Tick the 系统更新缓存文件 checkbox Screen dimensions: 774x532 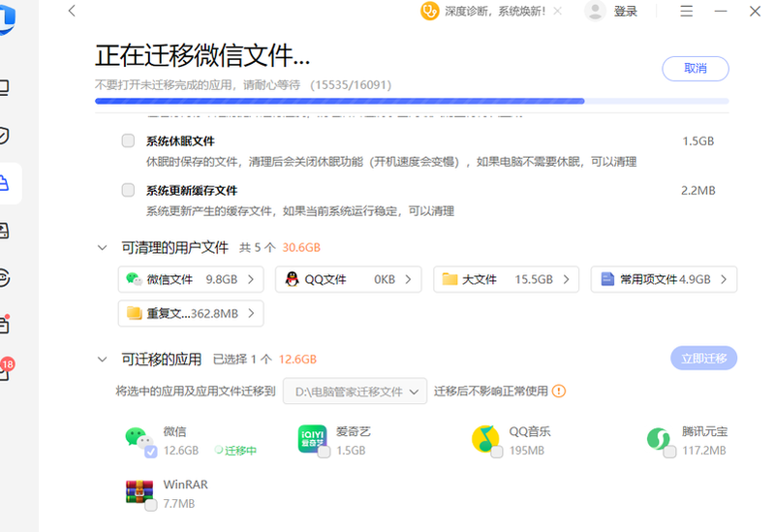click(128, 190)
